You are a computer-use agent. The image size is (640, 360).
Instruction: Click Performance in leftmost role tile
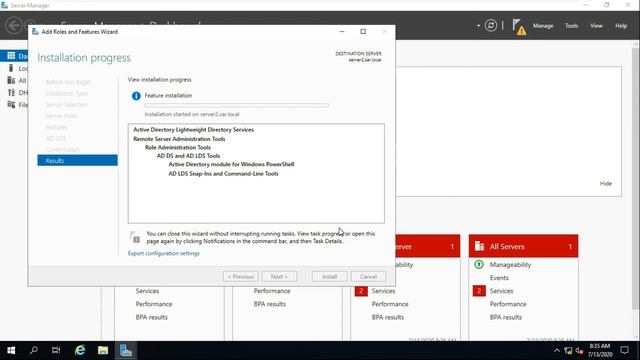[154, 304]
